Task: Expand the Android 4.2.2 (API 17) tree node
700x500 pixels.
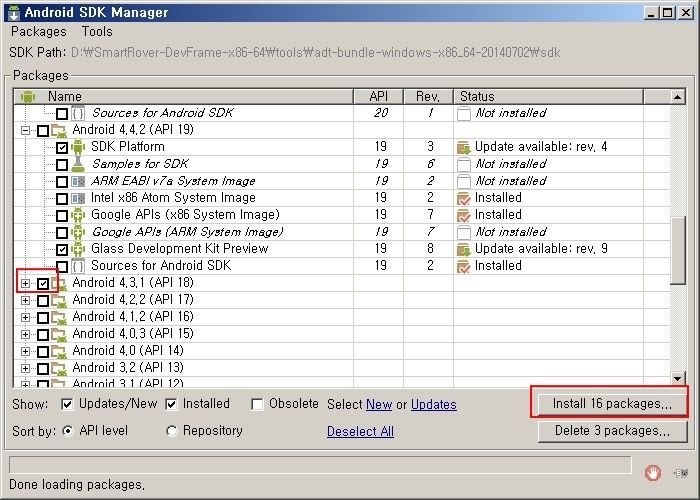Action: pyautogui.click(x=25, y=300)
